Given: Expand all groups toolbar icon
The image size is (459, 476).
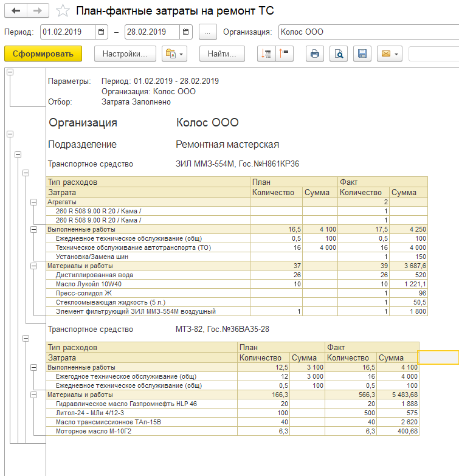Looking at the screenshot, I should point(266,53).
